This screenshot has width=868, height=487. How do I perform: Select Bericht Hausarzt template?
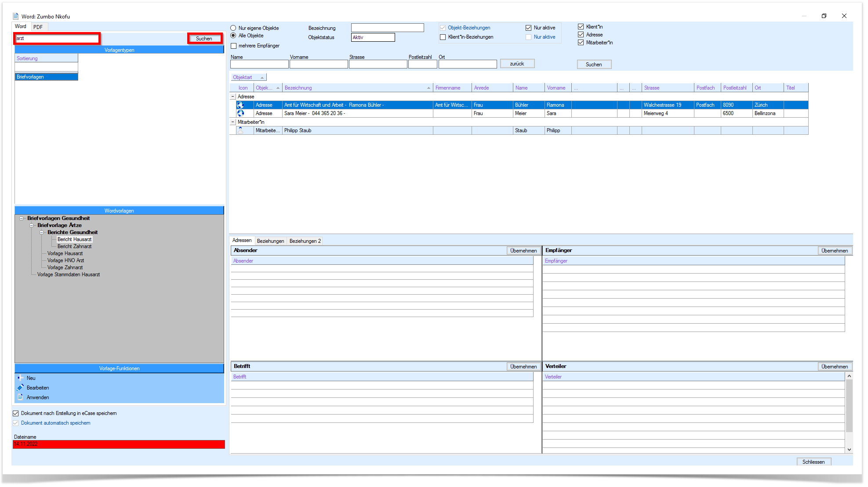click(x=74, y=239)
